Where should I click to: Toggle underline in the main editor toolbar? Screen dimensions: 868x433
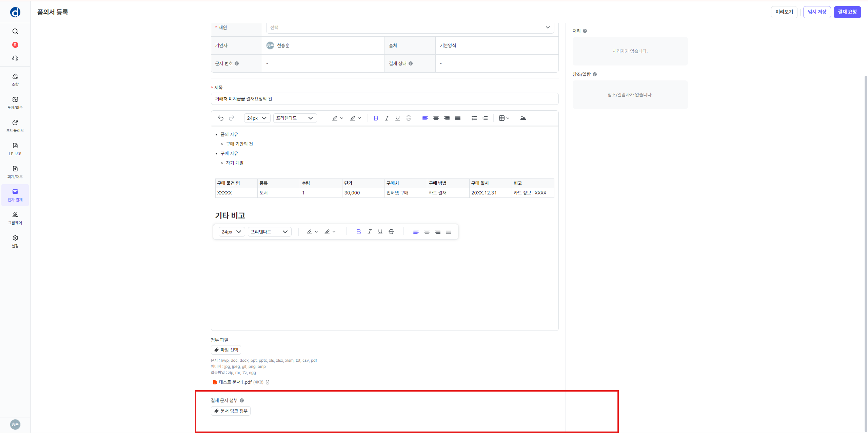click(397, 118)
